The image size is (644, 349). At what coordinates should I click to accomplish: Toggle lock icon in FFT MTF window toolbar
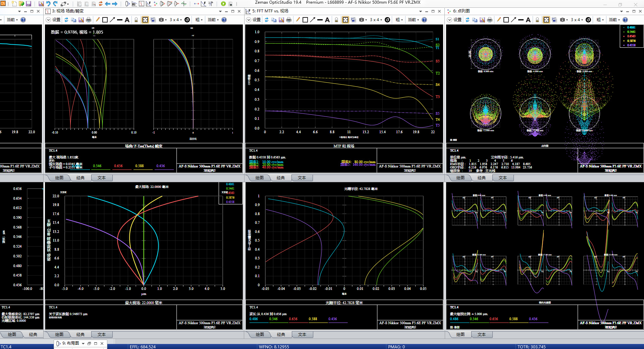coord(336,20)
